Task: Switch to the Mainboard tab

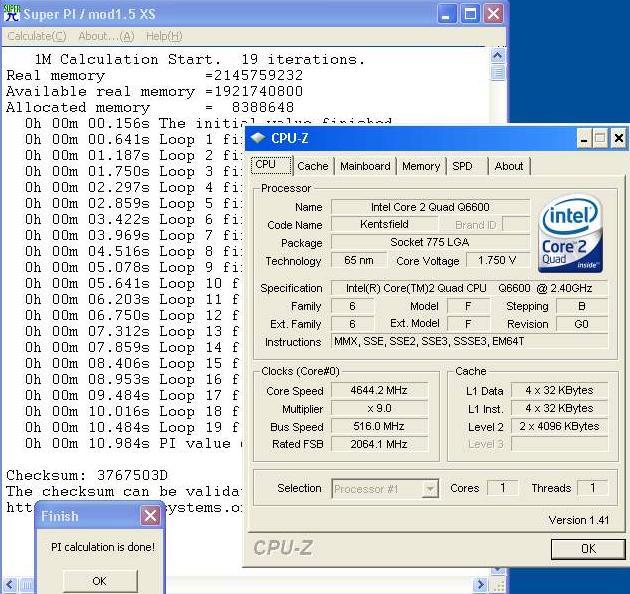Action: coord(365,166)
